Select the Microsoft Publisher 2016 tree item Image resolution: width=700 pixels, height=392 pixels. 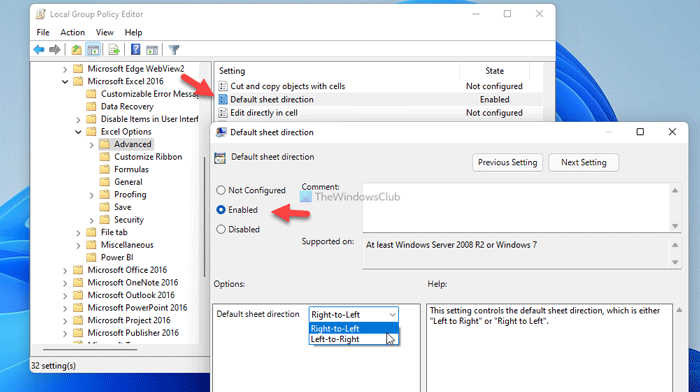pos(133,333)
